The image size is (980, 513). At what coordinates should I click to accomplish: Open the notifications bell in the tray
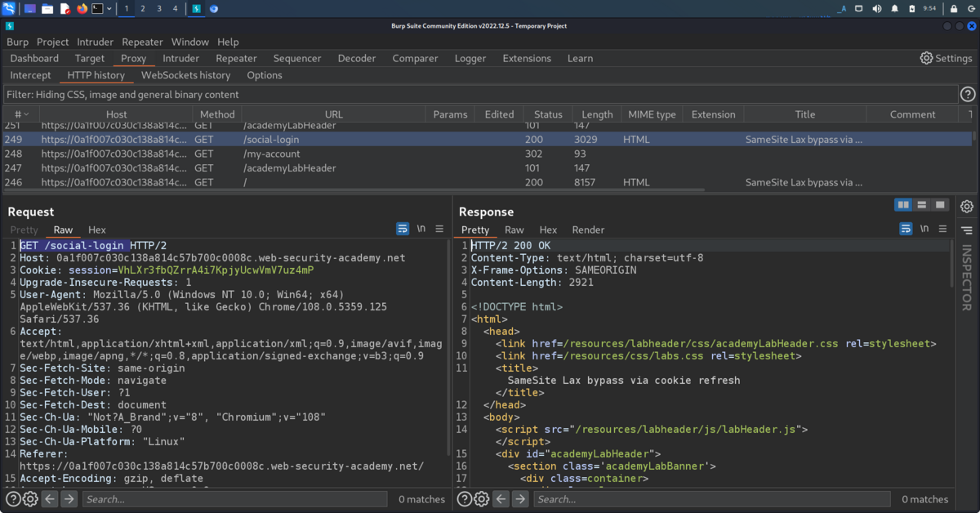pos(895,8)
